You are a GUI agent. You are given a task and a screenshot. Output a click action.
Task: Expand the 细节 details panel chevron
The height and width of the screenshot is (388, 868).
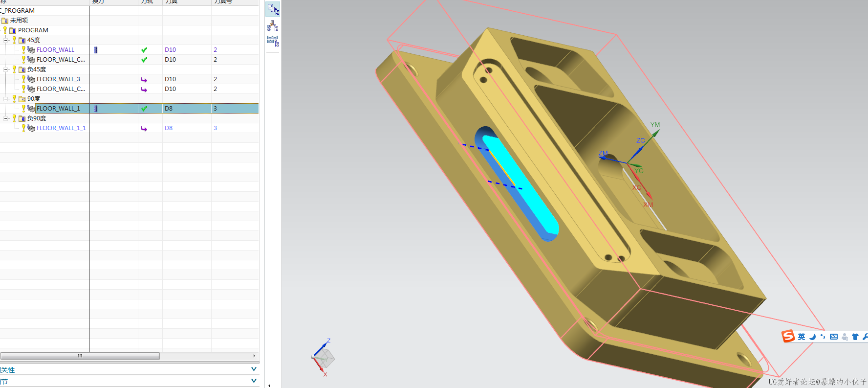254,381
